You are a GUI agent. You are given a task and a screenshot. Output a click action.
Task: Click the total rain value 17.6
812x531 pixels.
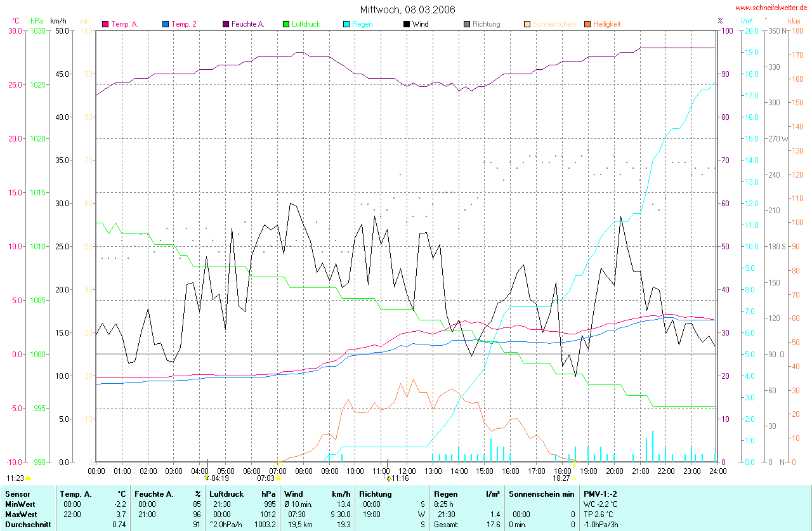(493, 525)
